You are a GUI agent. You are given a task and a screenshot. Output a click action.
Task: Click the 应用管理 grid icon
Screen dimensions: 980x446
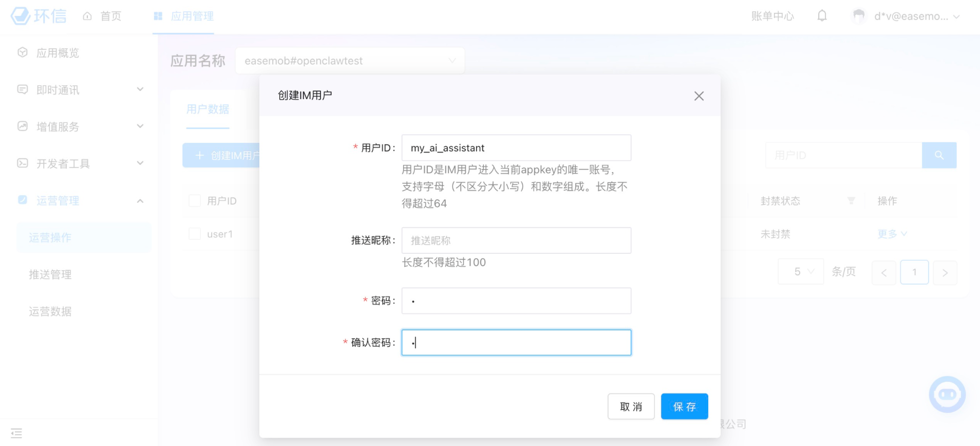[158, 16]
